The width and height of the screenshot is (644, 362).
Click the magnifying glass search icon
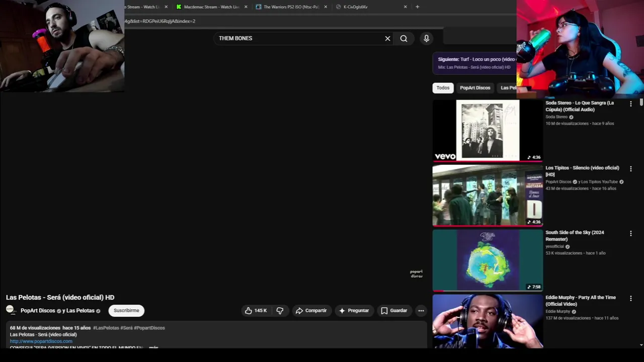(x=404, y=38)
